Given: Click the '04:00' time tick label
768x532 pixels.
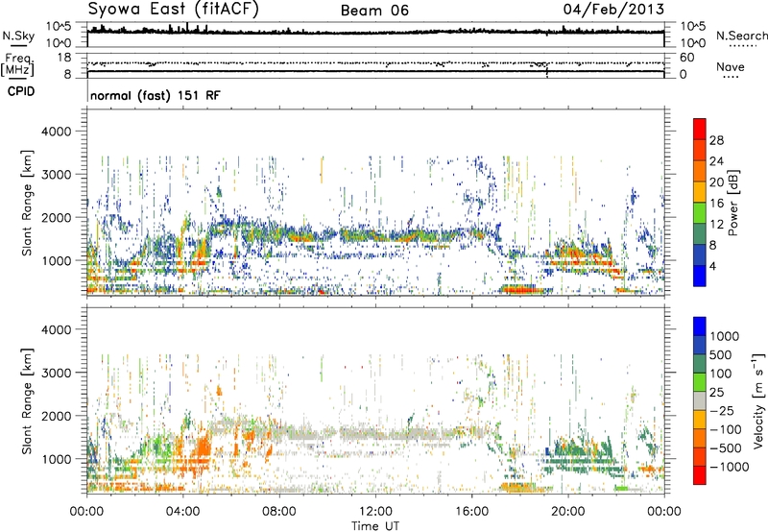Looking at the screenshot, I should tap(182, 512).
